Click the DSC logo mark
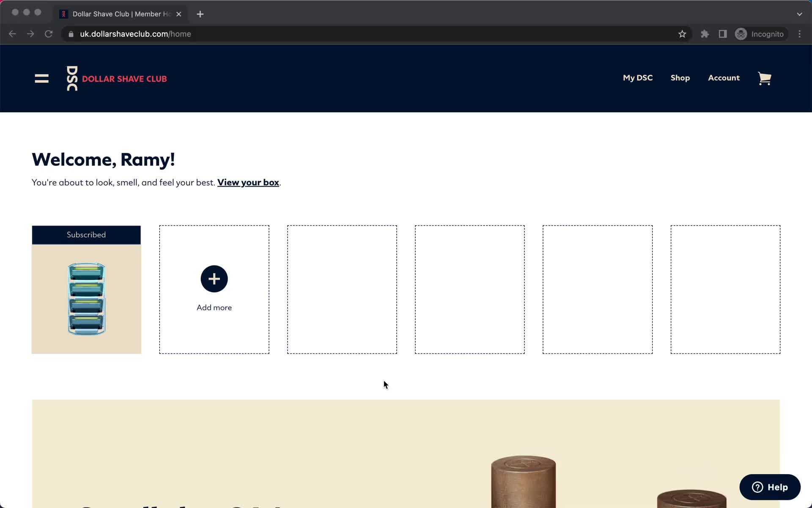 [72, 78]
